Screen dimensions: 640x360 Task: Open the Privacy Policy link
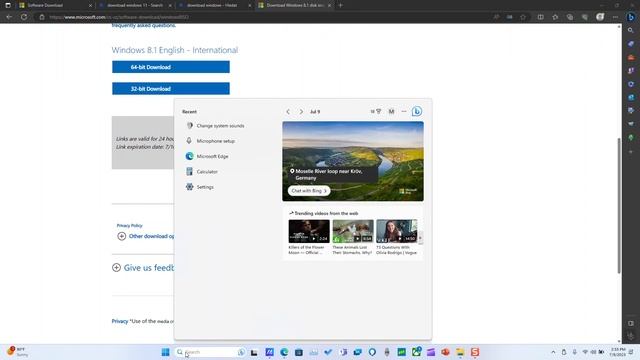click(129, 225)
